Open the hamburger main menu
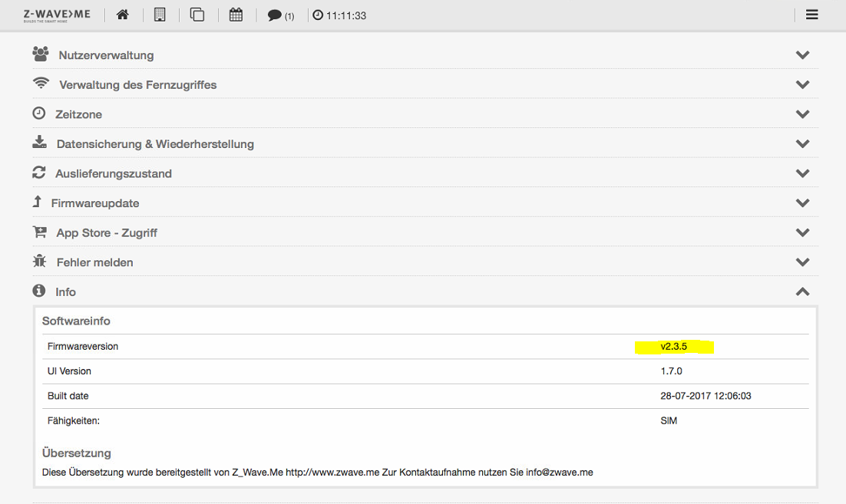Viewport: 846px width, 504px height. (811, 15)
